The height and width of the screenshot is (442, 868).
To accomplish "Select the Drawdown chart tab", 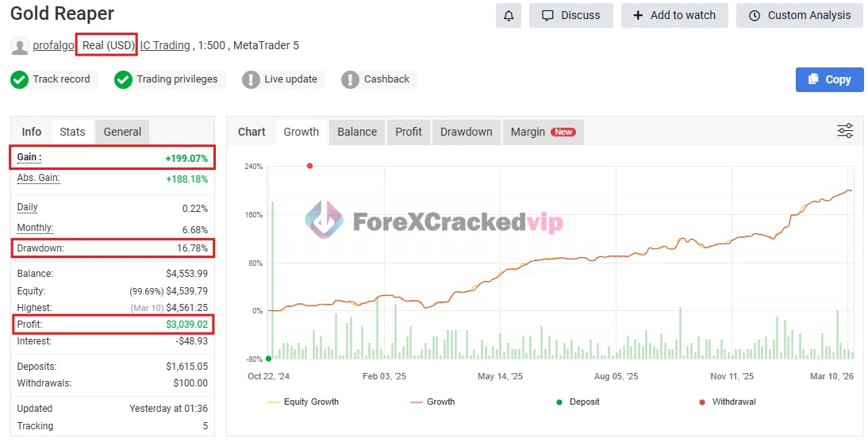I will click(466, 132).
